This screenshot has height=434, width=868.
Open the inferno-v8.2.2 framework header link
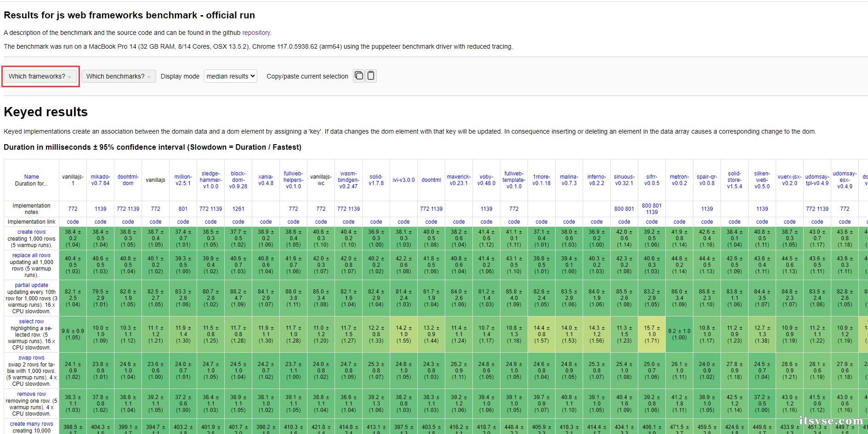(596, 180)
